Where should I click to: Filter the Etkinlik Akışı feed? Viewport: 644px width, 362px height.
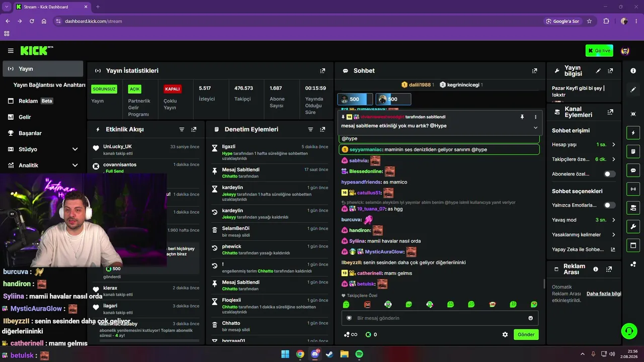[182, 129]
